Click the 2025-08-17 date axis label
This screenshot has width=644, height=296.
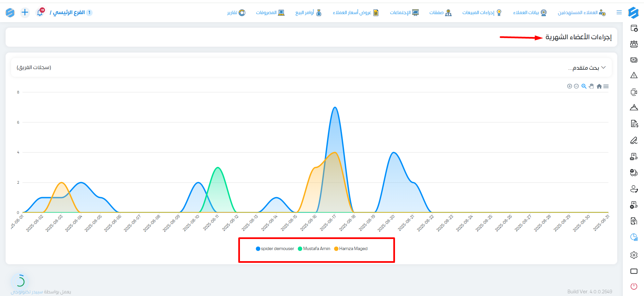coord(328,223)
